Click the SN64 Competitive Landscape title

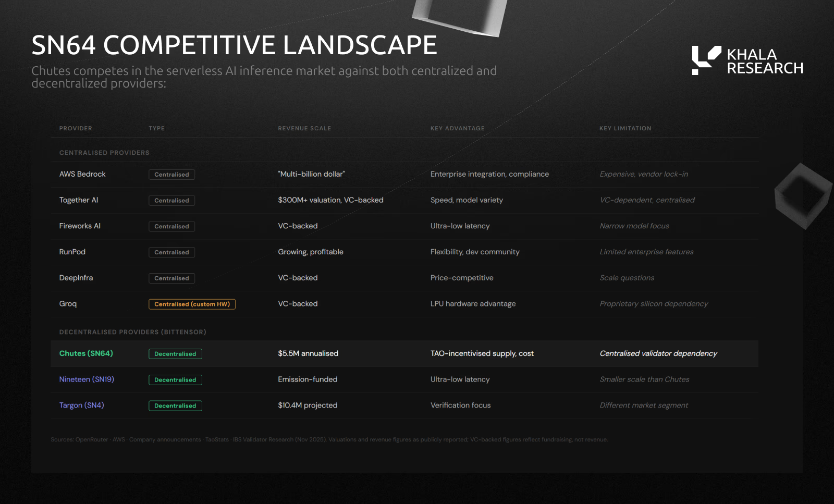pos(234,45)
